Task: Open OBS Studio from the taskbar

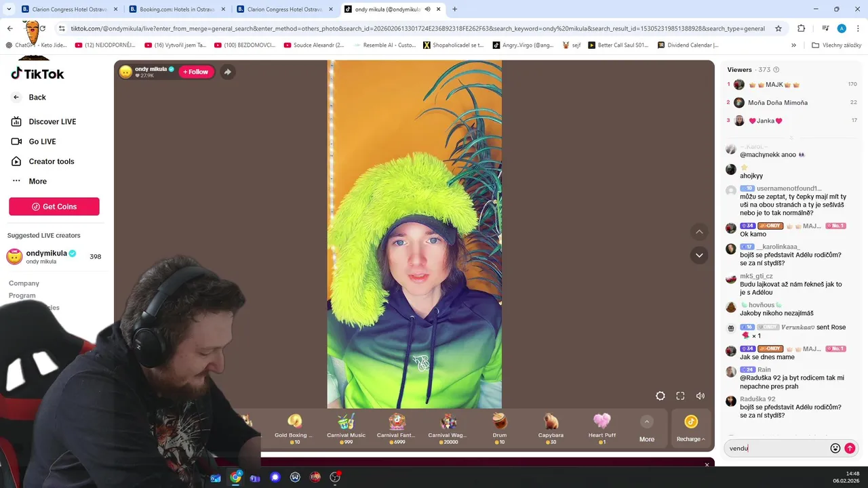Action: [334, 477]
